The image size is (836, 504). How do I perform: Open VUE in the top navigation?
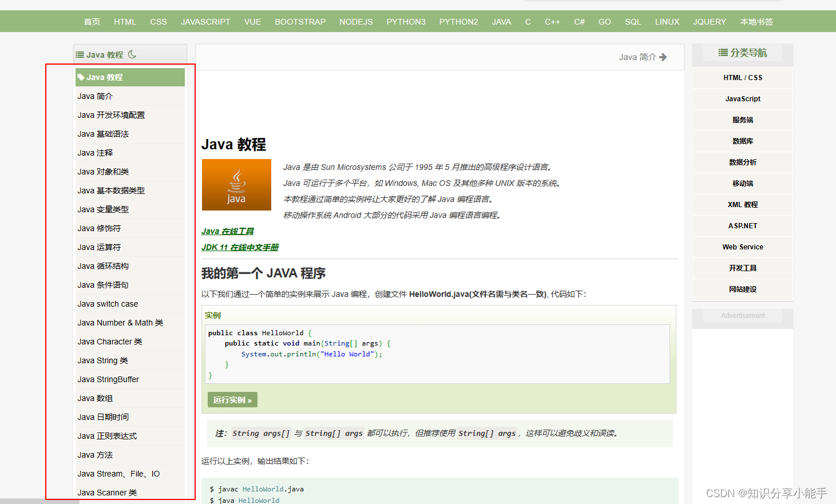[x=252, y=22]
